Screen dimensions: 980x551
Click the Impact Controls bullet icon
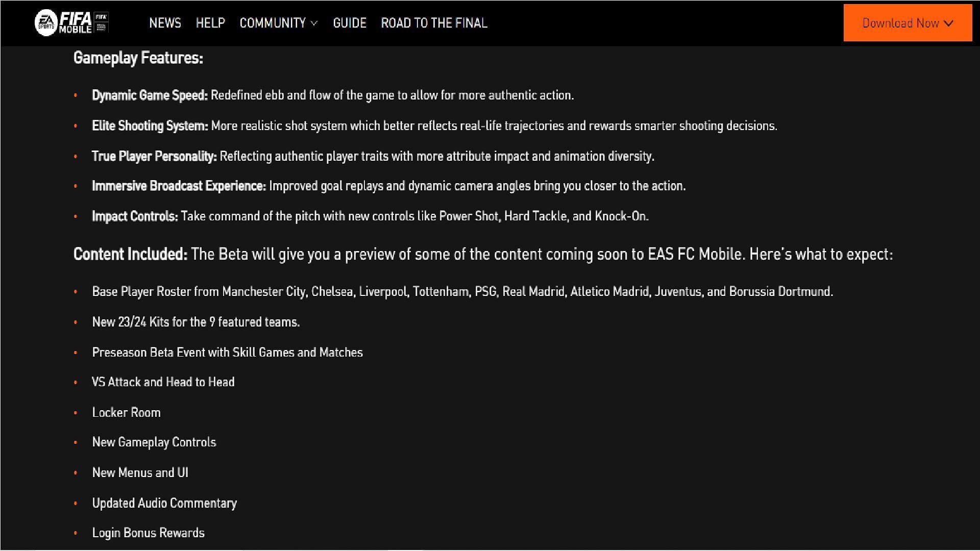[x=76, y=216]
